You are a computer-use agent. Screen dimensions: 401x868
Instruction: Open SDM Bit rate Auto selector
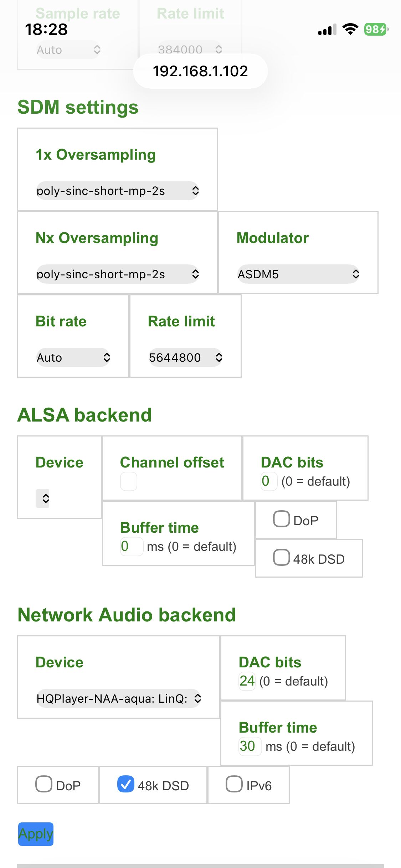pyautogui.click(x=73, y=357)
